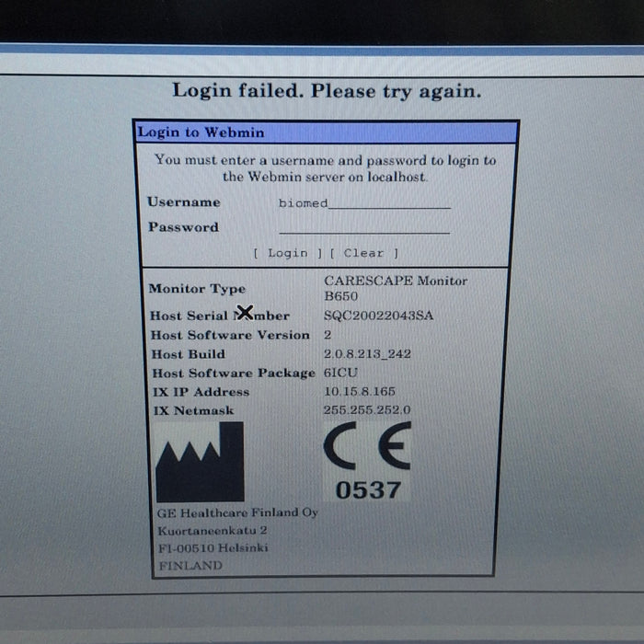The width and height of the screenshot is (644, 644).
Task: Select the Host Software Version label
Action: pyautogui.click(x=230, y=335)
